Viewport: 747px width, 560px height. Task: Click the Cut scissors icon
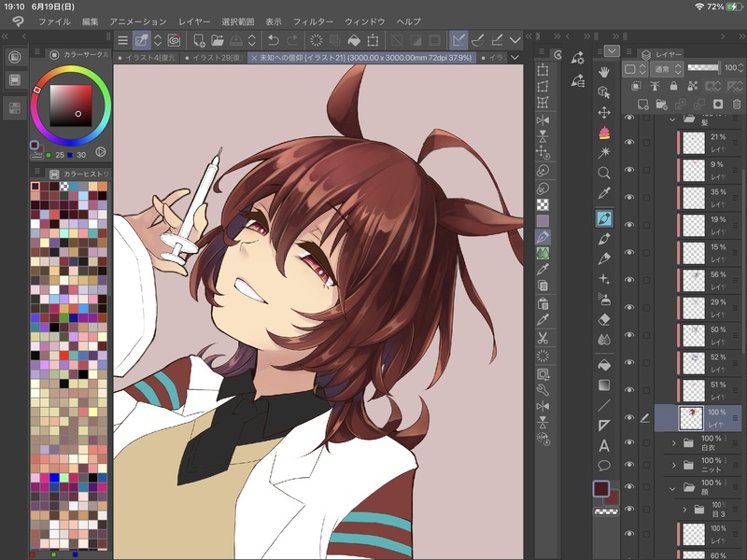(543, 339)
